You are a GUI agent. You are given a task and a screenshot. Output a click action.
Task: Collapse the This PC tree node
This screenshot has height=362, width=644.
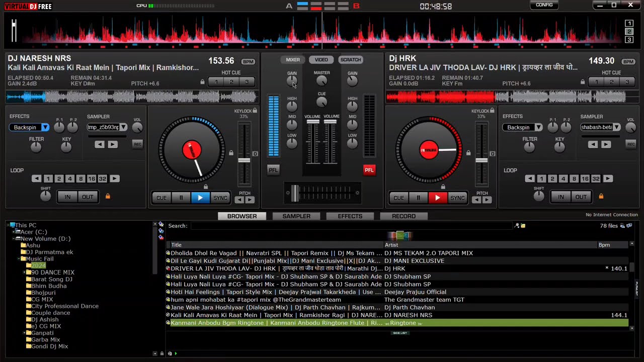pyautogui.click(x=9, y=225)
